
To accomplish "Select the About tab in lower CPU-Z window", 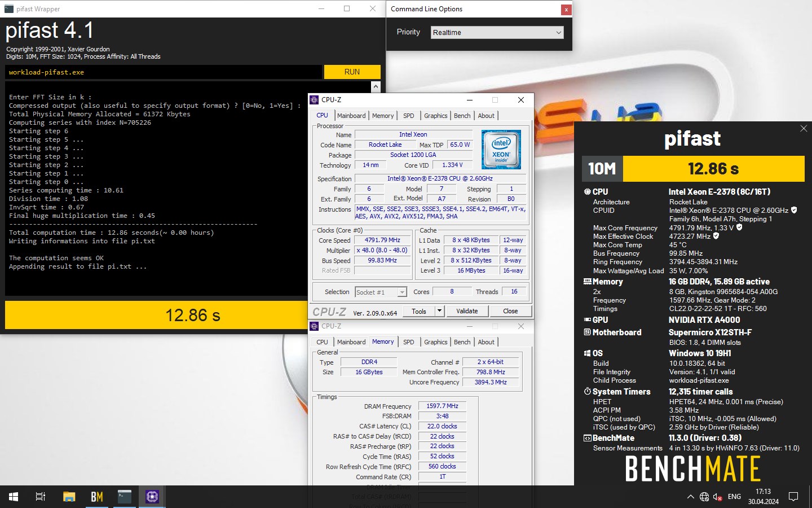I will (x=486, y=342).
